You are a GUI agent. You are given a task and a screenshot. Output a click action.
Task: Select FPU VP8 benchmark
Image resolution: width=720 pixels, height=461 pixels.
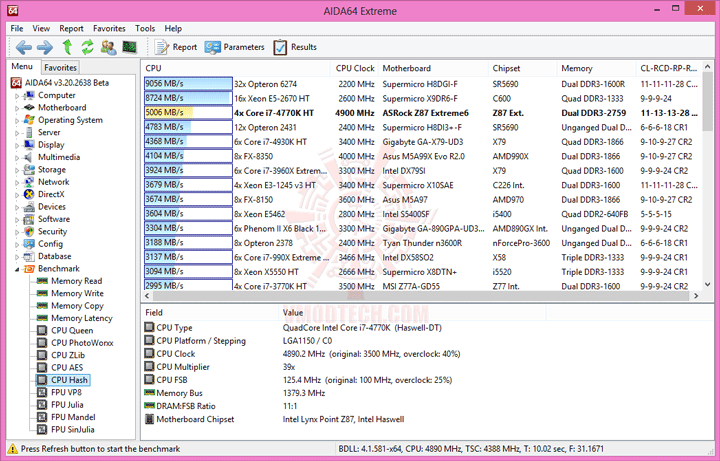click(66, 393)
